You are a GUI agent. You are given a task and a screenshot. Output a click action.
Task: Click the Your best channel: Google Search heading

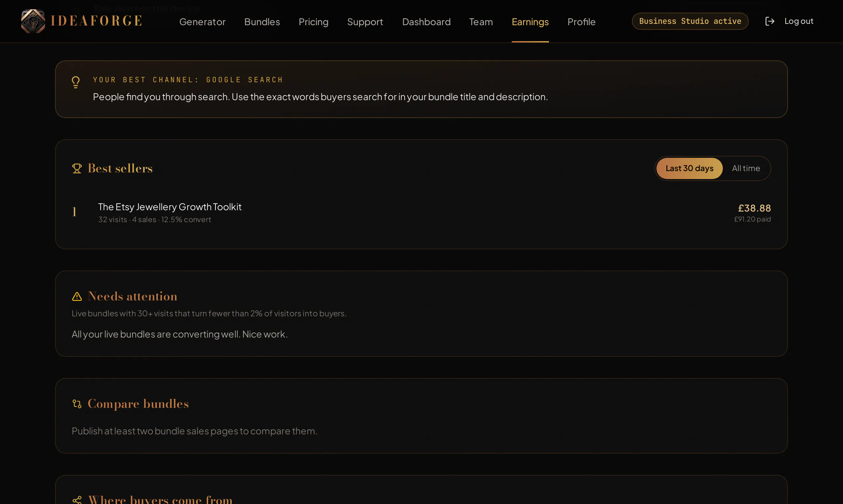click(x=188, y=80)
